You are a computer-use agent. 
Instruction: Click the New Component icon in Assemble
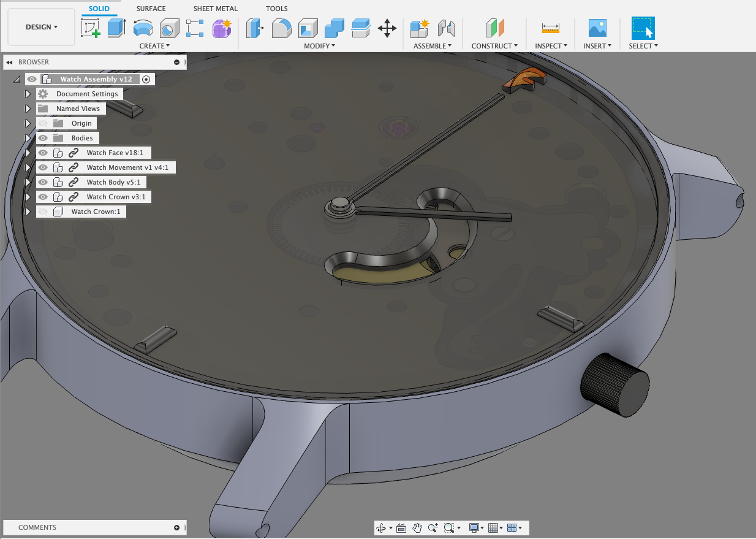(x=420, y=28)
